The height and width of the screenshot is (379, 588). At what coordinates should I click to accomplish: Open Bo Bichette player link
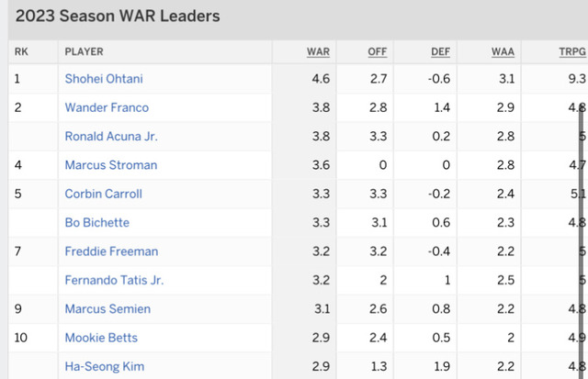pos(96,223)
